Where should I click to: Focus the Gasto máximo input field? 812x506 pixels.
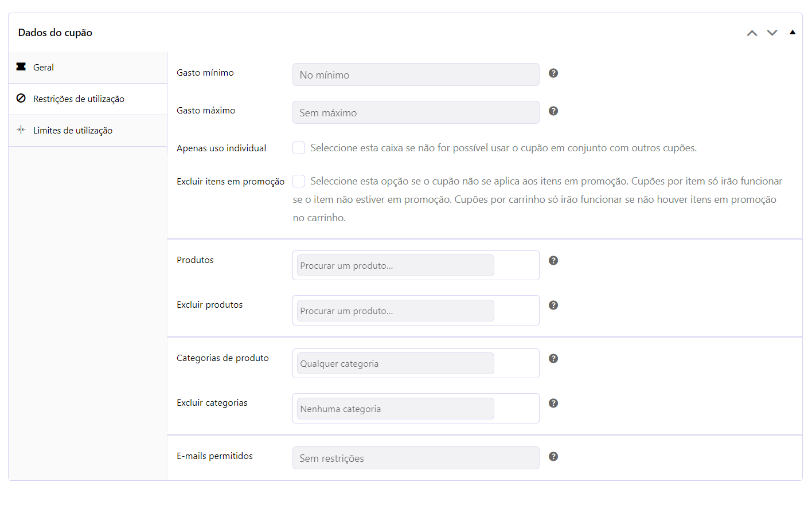pyautogui.click(x=416, y=112)
